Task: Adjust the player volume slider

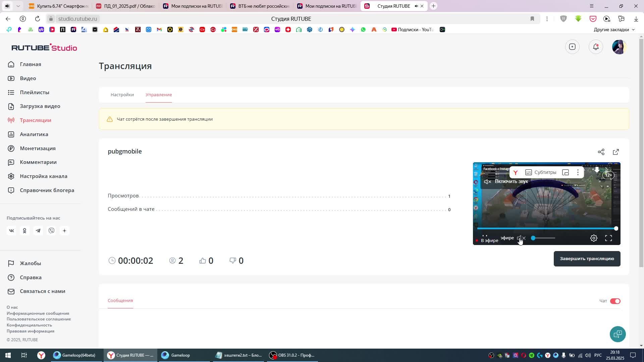Action: pyautogui.click(x=543, y=238)
